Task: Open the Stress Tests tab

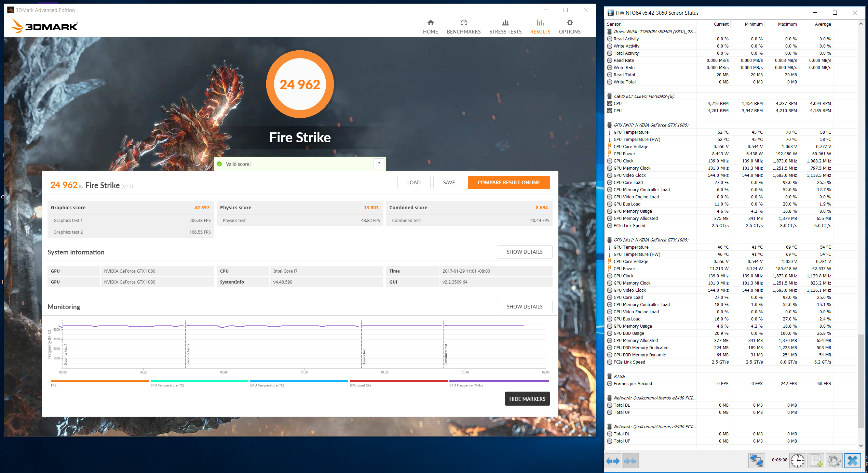Action: tap(505, 26)
